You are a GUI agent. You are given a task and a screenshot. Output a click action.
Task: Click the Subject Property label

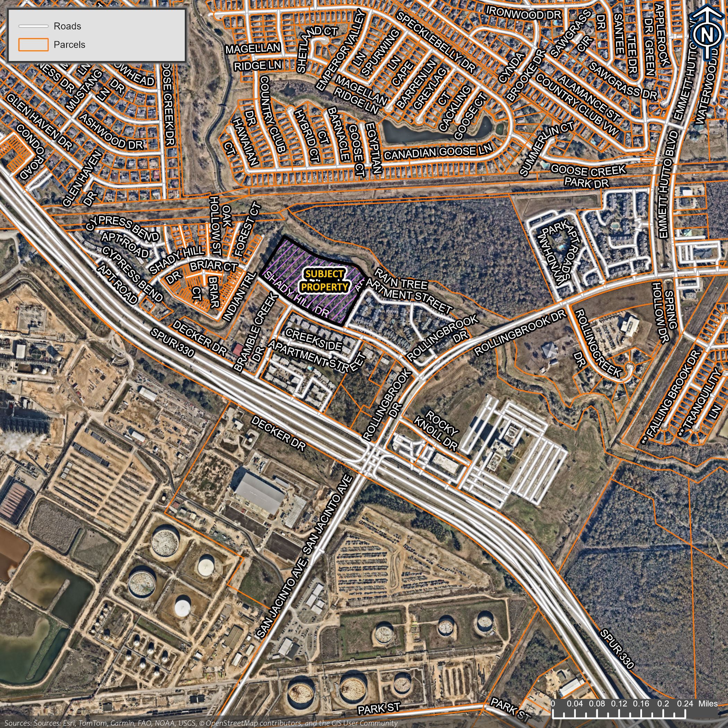pyautogui.click(x=324, y=281)
